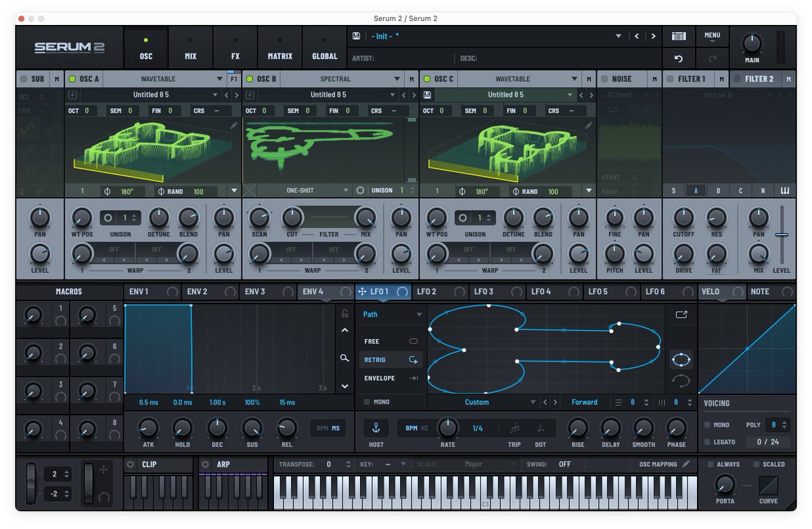Click the LFO host anchor icon
812x529 pixels.
[376, 428]
